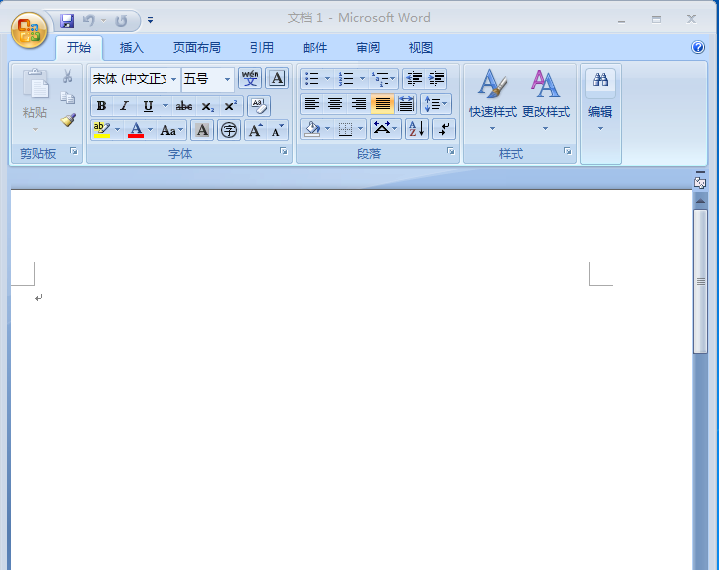Image resolution: width=719 pixels, height=570 pixels.
Task: Apply yellow text highlight color
Action: (101, 130)
